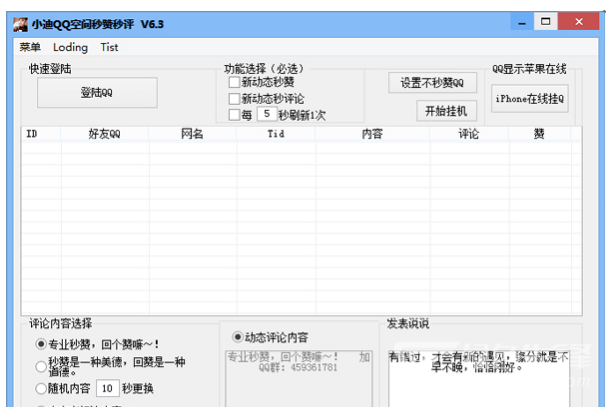Image resolution: width=608 pixels, height=407 pixels.
Task: Click the 开始挂机 button
Action: click(x=446, y=111)
